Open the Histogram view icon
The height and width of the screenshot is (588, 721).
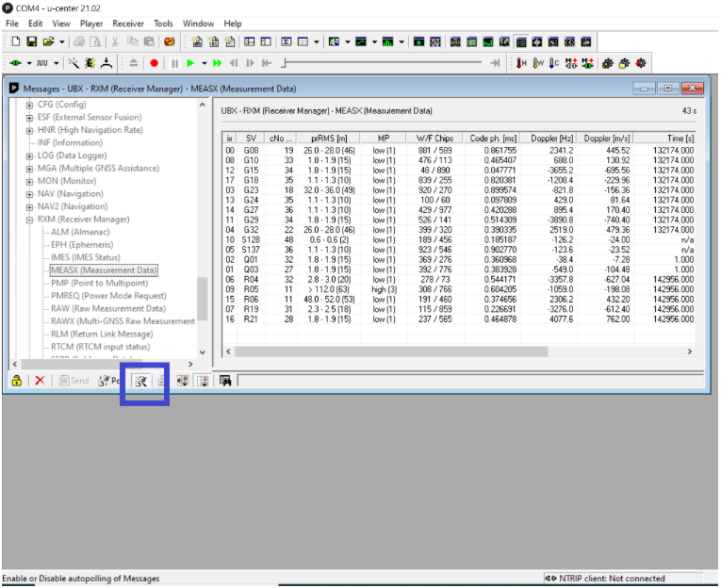(387, 41)
